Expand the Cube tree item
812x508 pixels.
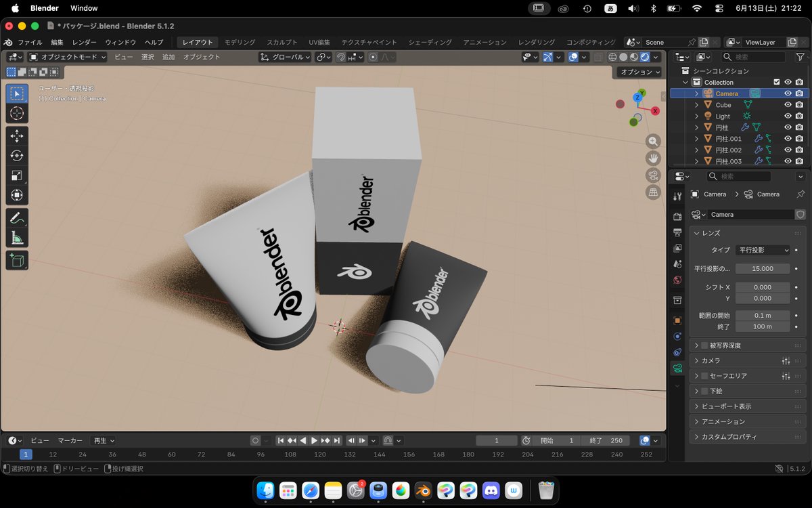pyautogui.click(x=696, y=105)
